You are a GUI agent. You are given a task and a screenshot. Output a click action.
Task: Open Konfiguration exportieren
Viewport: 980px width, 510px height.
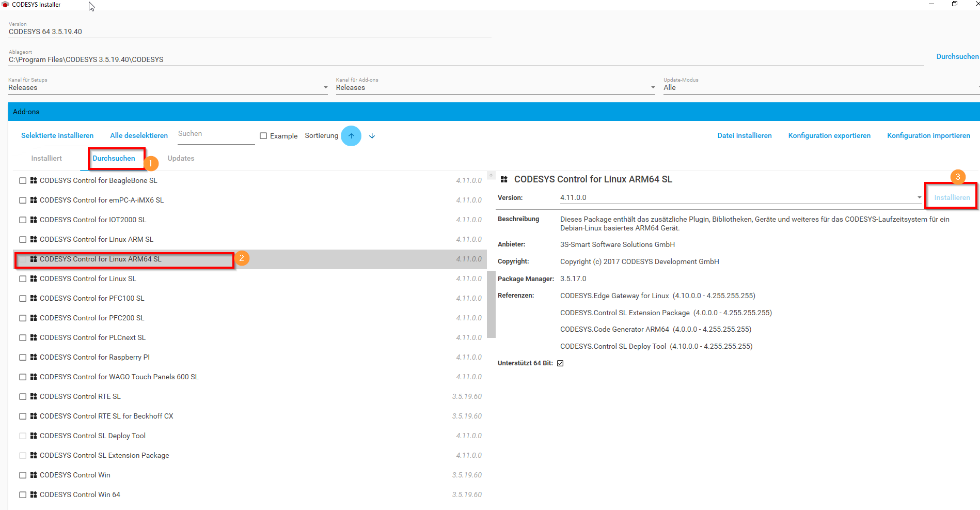tap(829, 135)
